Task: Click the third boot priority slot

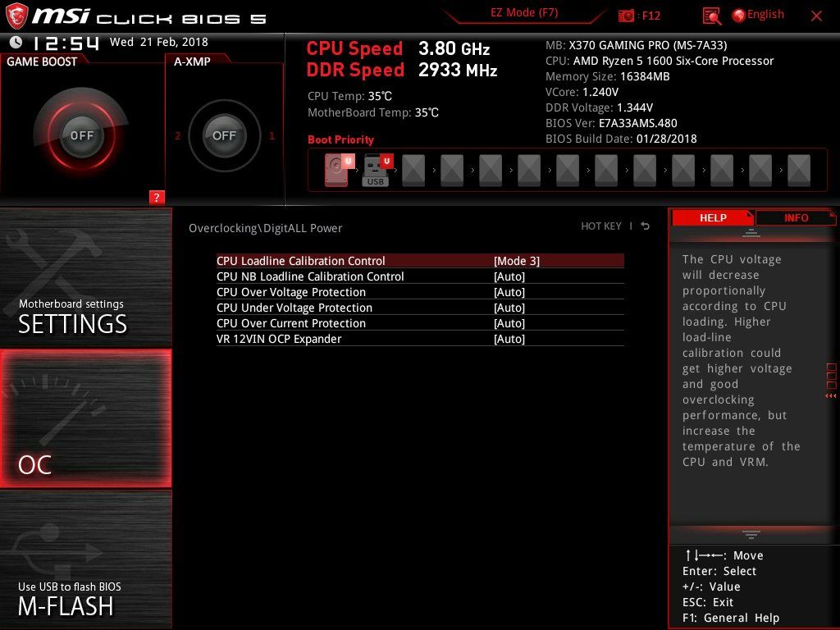Action: [413, 171]
